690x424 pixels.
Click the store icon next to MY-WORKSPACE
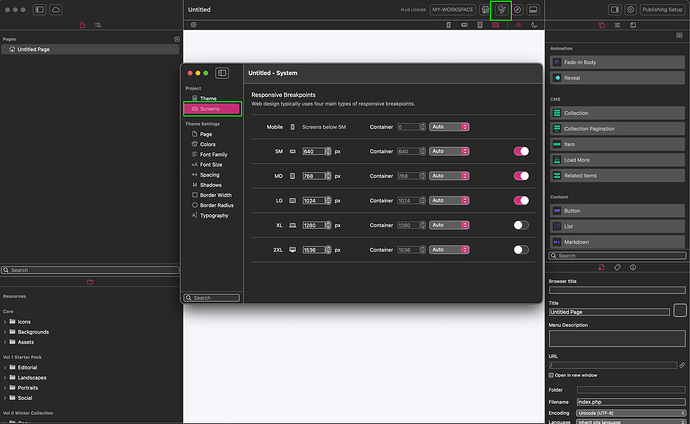pos(485,10)
